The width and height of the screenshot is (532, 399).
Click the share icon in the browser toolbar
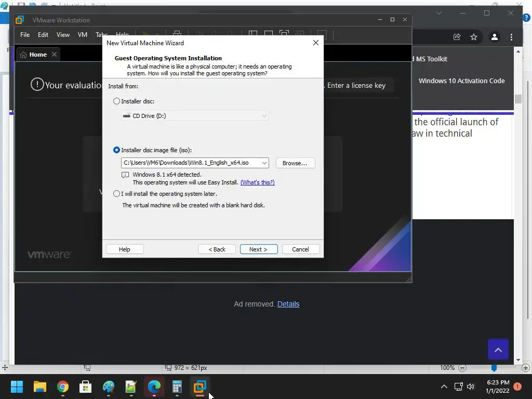pos(457,37)
